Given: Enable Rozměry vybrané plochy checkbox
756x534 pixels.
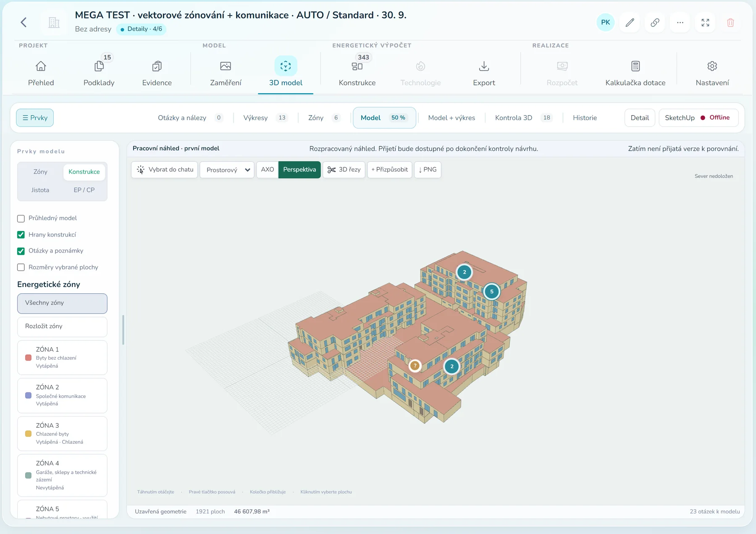Looking at the screenshot, I should 21,267.
